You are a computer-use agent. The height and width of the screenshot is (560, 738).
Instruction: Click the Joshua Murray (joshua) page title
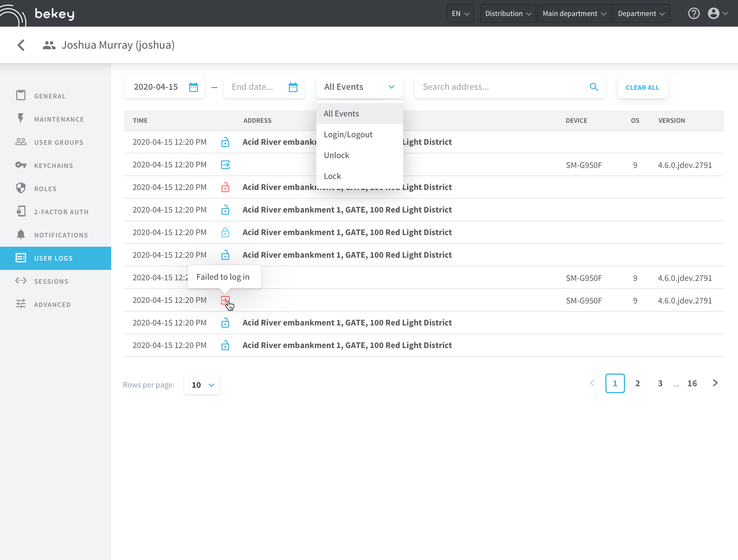click(x=118, y=45)
